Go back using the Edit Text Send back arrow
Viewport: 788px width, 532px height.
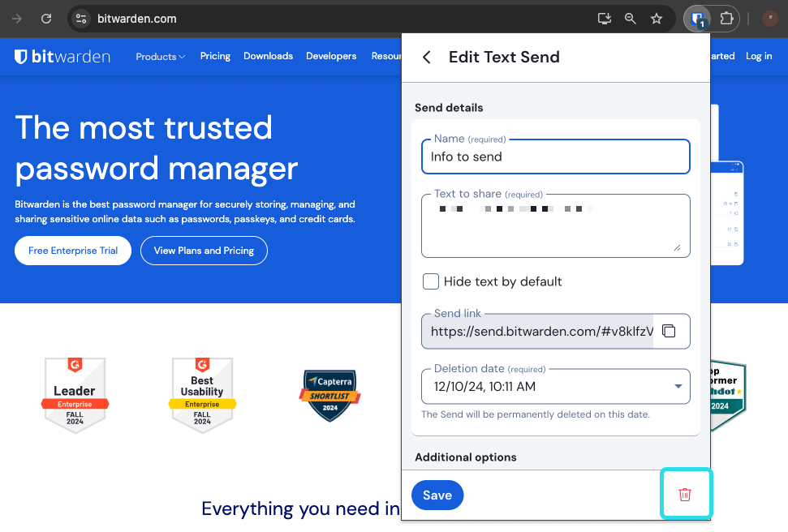(427, 58)
